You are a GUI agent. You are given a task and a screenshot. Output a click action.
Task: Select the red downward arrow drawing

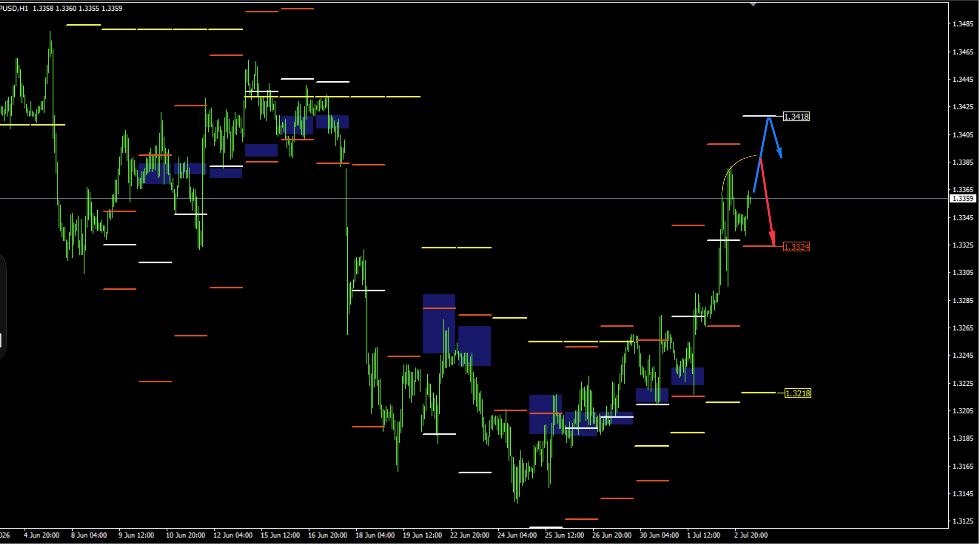pyautogui.click(x=767, y=202)
